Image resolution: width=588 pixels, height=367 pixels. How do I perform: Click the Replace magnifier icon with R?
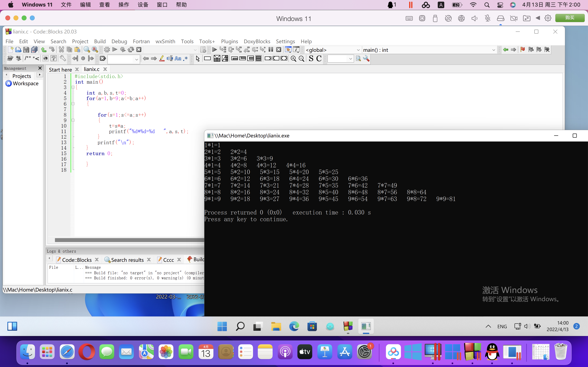tap(95, 50)
